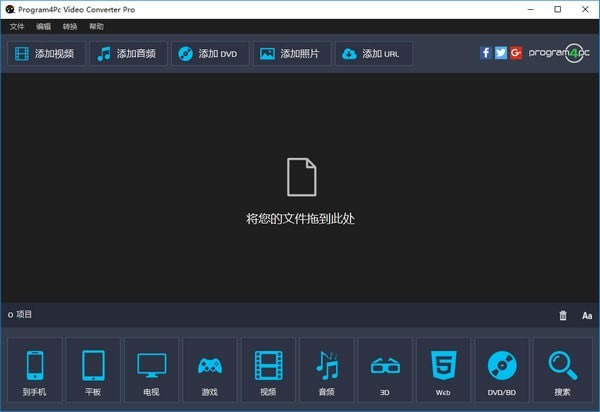Open the 帮助 (Help) menu
The image size is (600, 412).
point(96,27)
